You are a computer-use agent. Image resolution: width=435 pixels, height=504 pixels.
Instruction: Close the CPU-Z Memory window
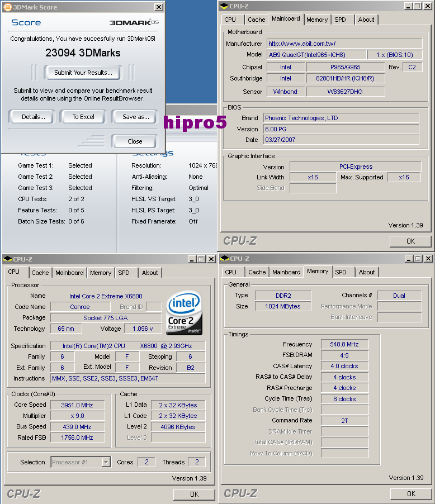tap(428, 259)
